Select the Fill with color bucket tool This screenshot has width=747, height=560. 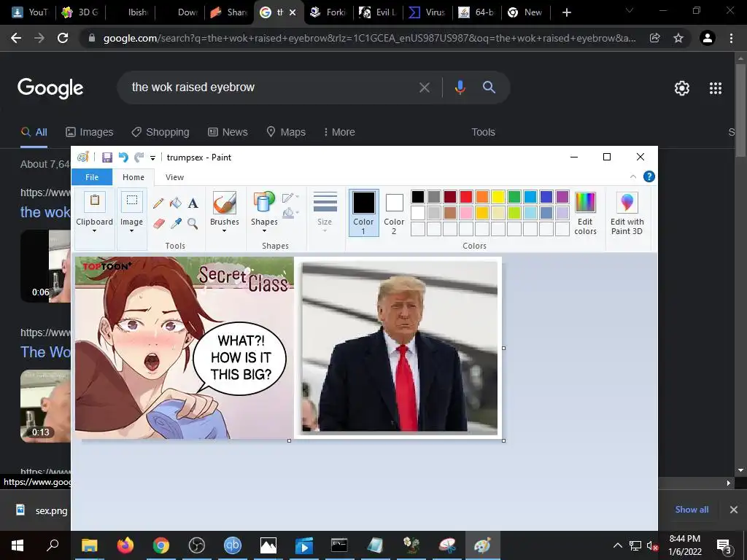(x=175, y=203)
